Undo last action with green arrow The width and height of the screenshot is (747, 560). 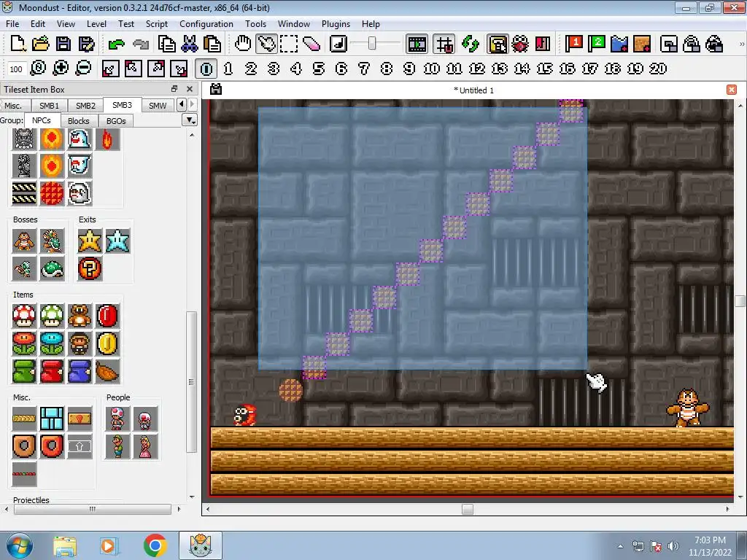(x=116, y=44)
